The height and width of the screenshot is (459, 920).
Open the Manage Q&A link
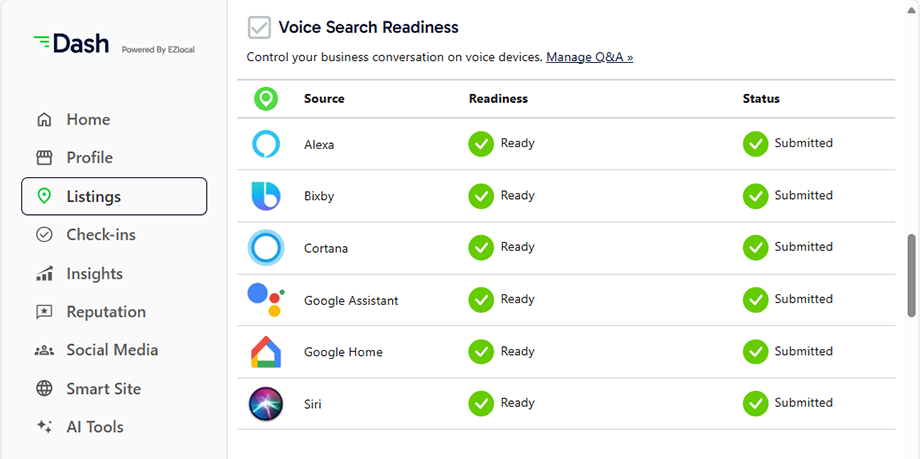[x=590, y=57]
